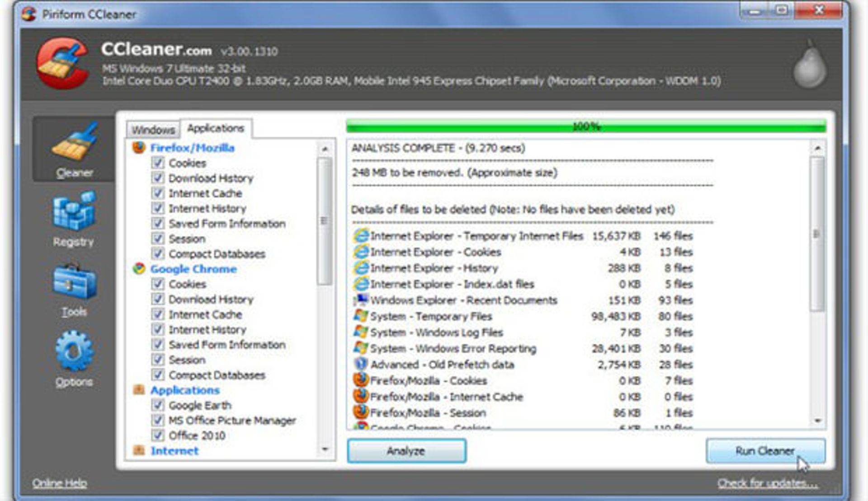The width and height of the screenshot is (868, 501).
Task: Select the Internet Explorer Cookies result entry icon
Action: (x=362, y=252)
